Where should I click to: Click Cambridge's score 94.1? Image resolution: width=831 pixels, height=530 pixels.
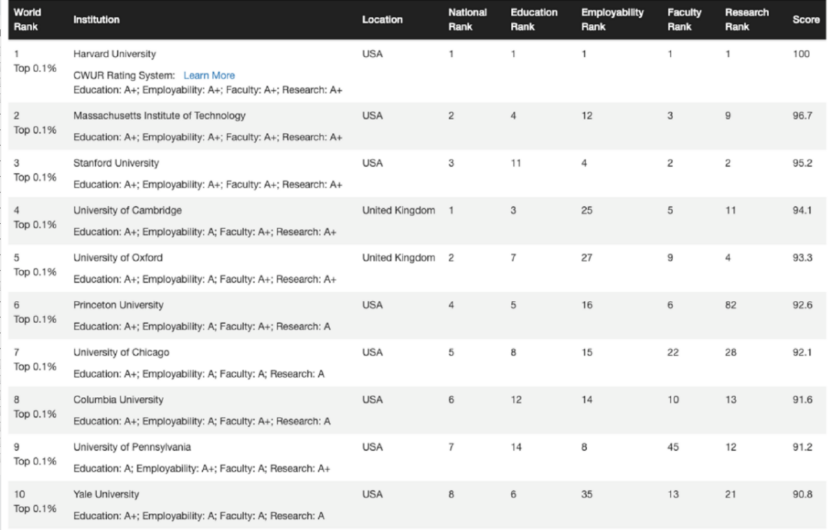pyautogui.click(x=802, y=210)
